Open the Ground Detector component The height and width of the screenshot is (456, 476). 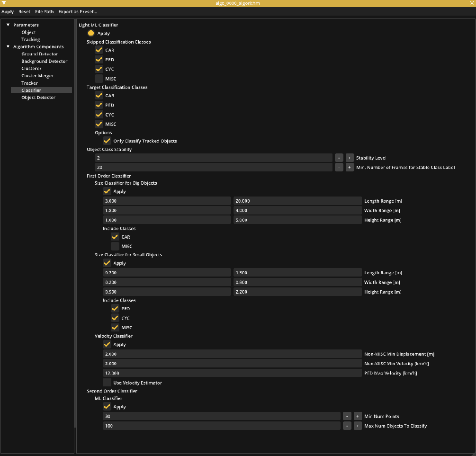tap(39, 54)
